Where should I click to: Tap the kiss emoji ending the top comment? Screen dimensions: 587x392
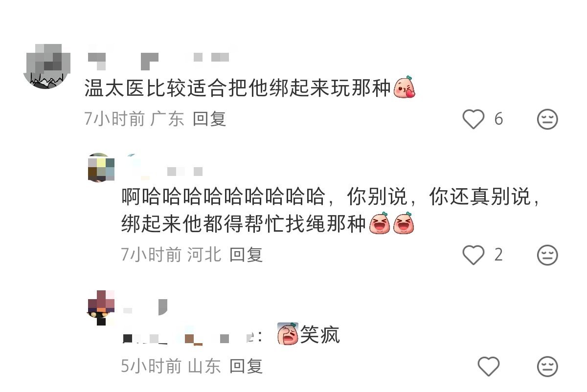(405, 87)
